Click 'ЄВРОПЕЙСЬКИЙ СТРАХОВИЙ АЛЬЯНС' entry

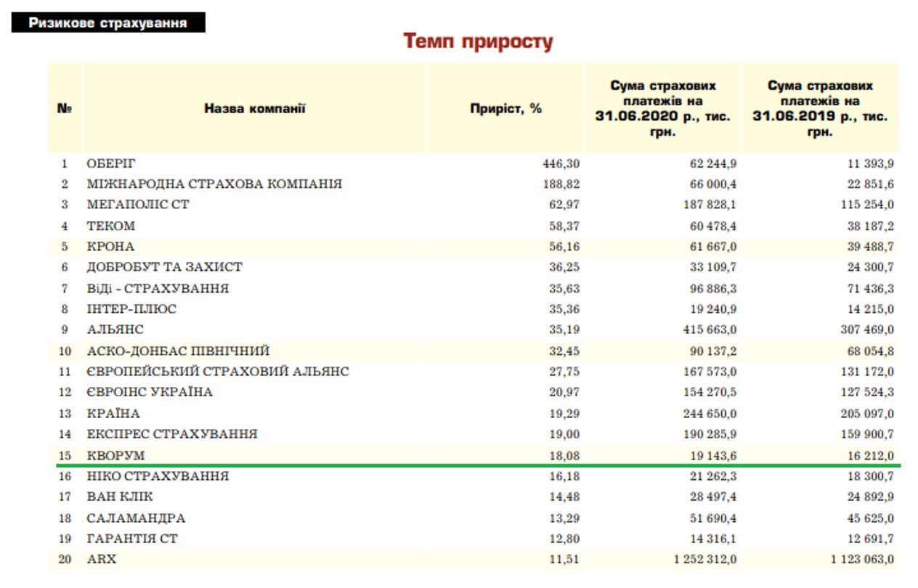pos(218,372)
